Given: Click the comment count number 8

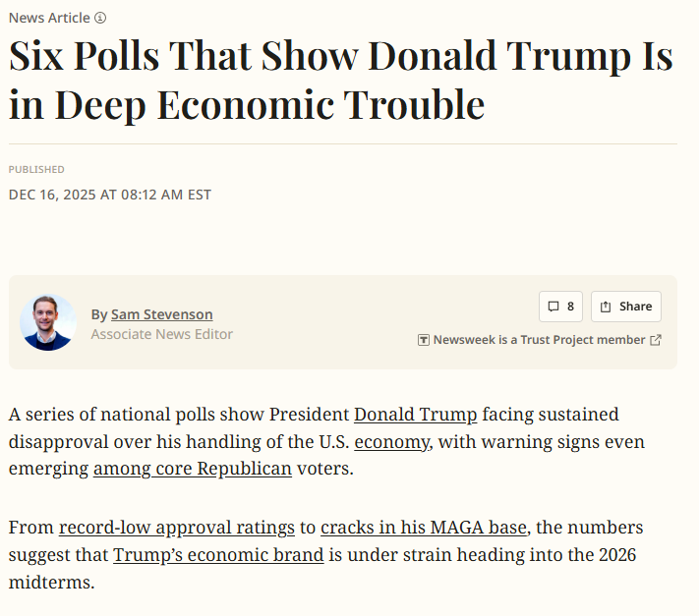Looking at the screenshot, I should click(x=570, y=307).
